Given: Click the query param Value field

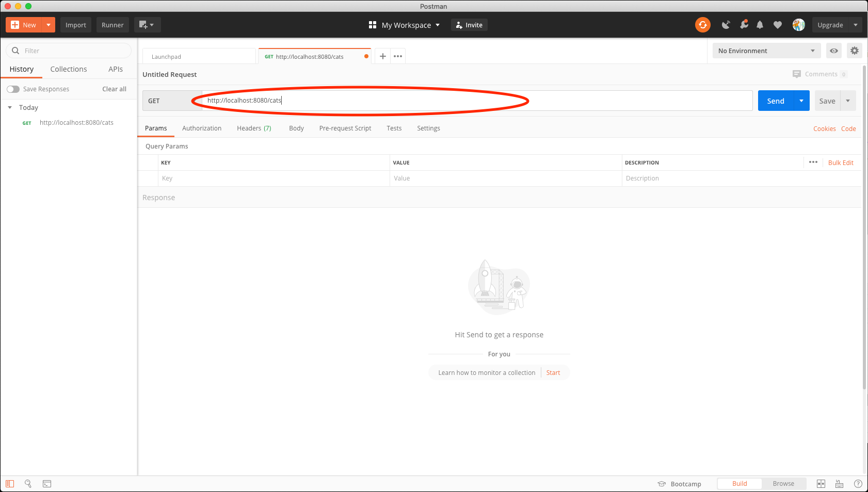Looking at the screenshot, I should pos(506,178).
